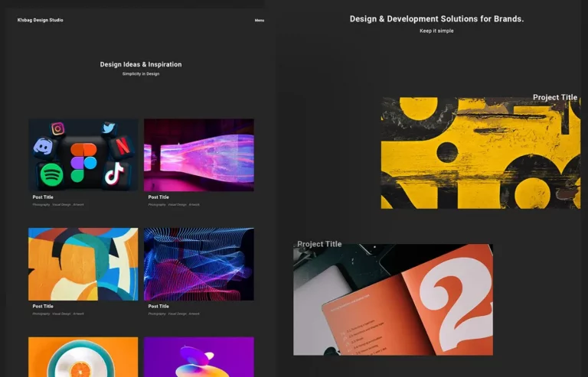Click the Klsbag Design Studio logo text
The height and width of the screenshot is (377, 588).
click(x=40, y=20)
